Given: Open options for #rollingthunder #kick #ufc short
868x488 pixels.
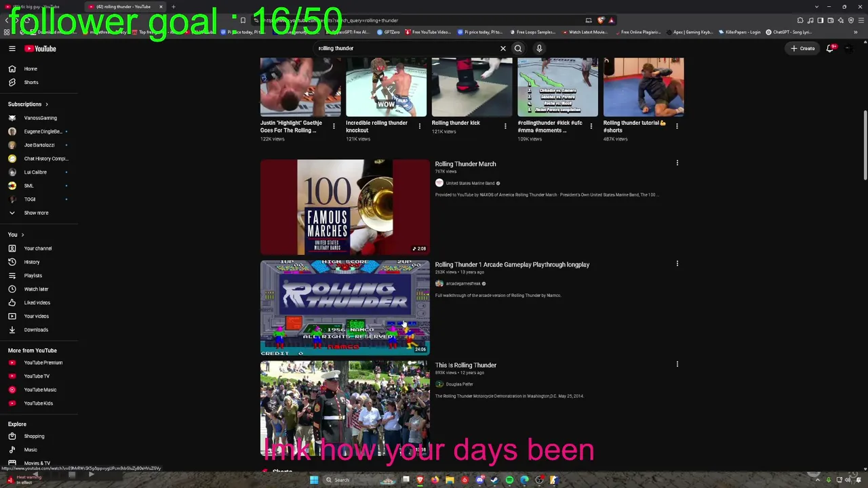Looking at the screenshot, I should coord(591,126).
